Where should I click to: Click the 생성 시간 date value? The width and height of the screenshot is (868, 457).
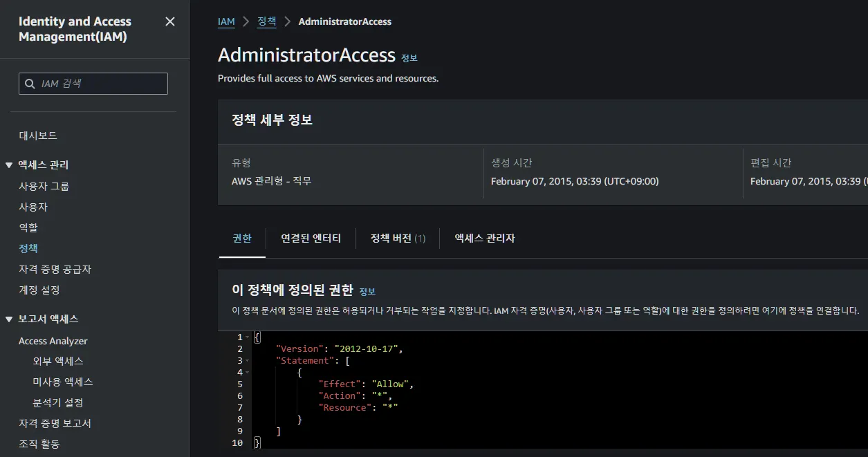point(575,181)
